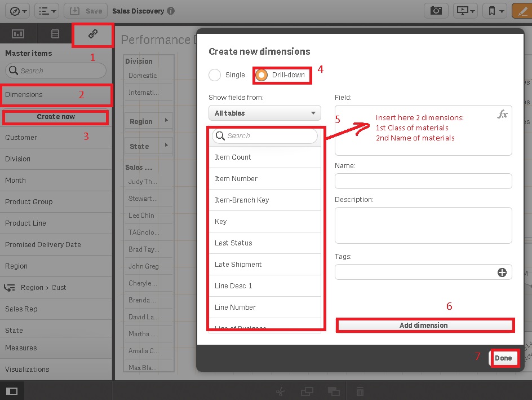
Task: Click the field list search box
Action: coord(265,136)
